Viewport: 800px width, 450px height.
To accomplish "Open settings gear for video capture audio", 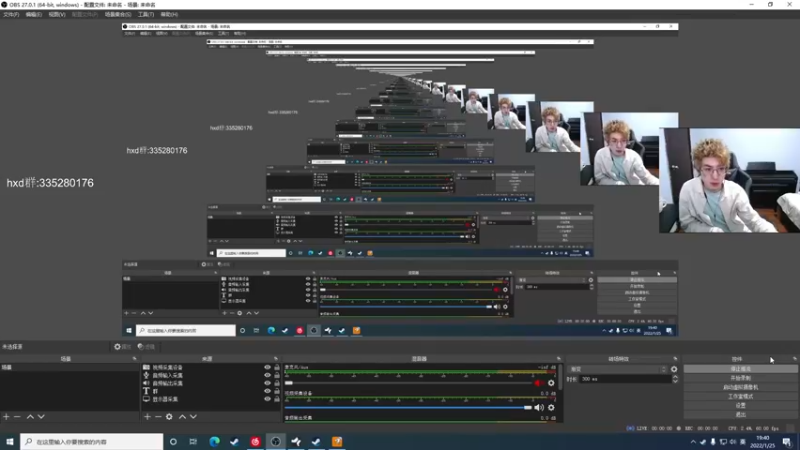I will pyautogui.click(x=551, y=408).
